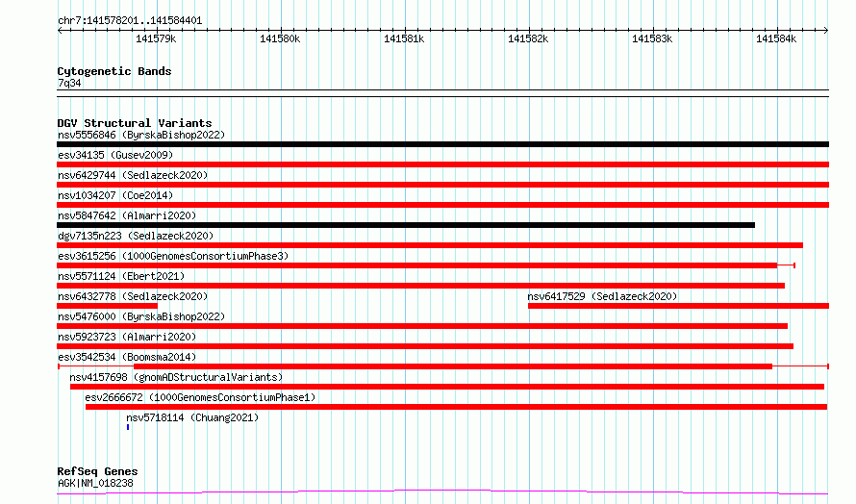Click the 141582k ruler tick label
The image size is (856, 504).
pos(528,38)
